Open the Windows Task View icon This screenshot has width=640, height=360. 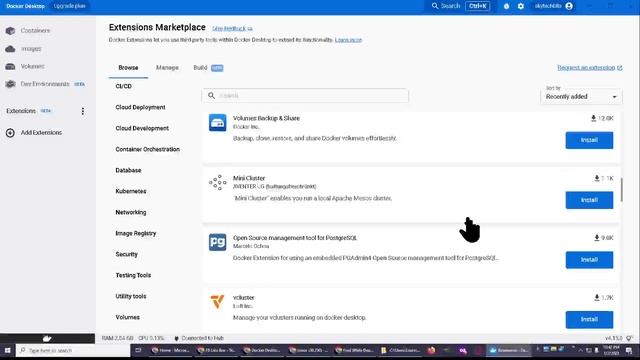tap(138, 350)
